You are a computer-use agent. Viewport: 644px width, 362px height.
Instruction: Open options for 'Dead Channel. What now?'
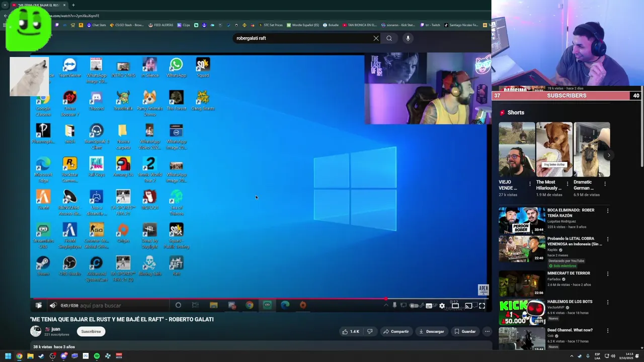tap(608, 331)
